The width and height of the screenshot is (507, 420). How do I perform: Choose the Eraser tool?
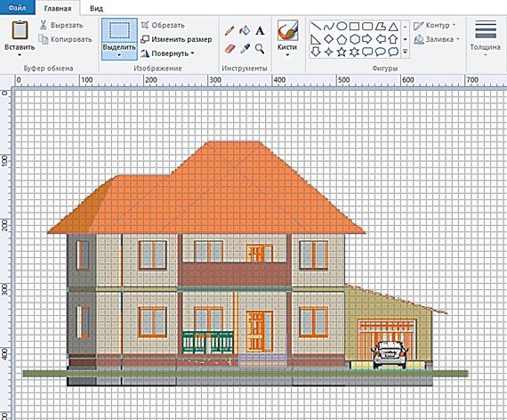229,49
